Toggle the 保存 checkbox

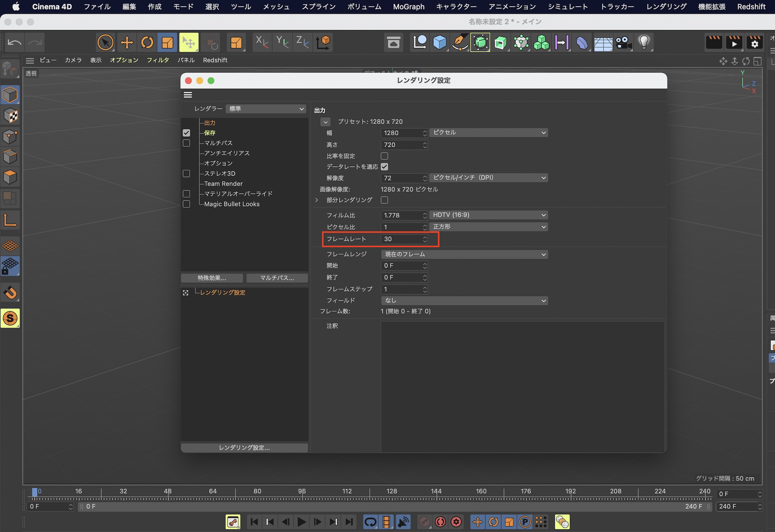186,133
